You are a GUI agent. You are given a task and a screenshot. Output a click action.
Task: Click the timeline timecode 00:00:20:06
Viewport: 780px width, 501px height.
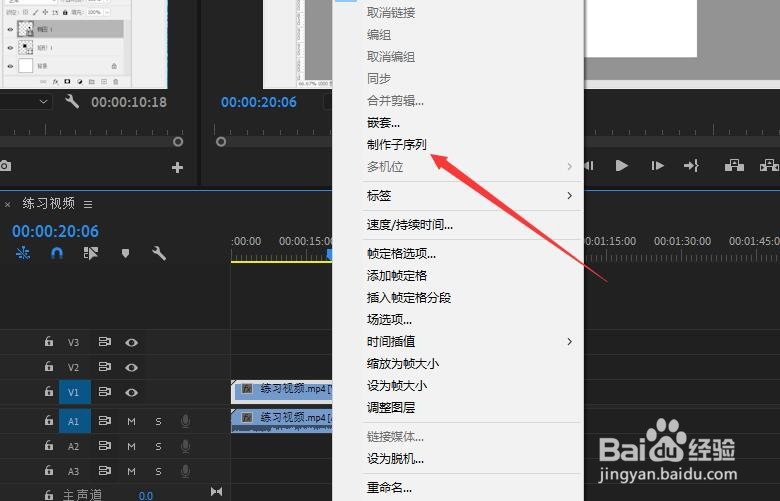pos(55,231)
